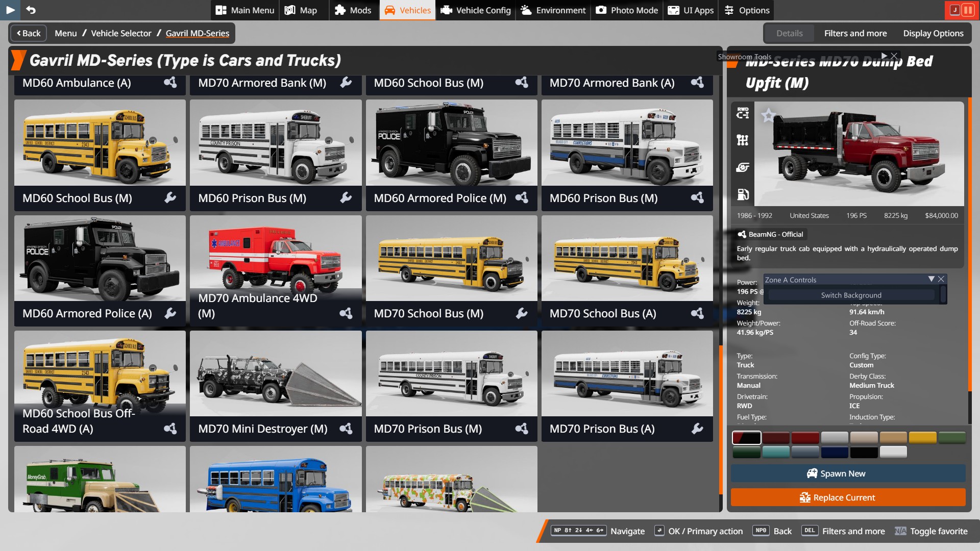Click the fuel pump icon

[743, 194]
